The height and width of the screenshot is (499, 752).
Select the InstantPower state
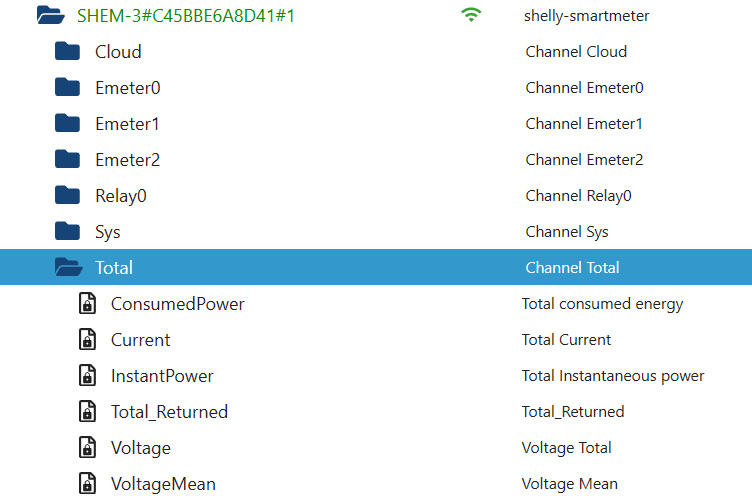(x=162, y=376)
